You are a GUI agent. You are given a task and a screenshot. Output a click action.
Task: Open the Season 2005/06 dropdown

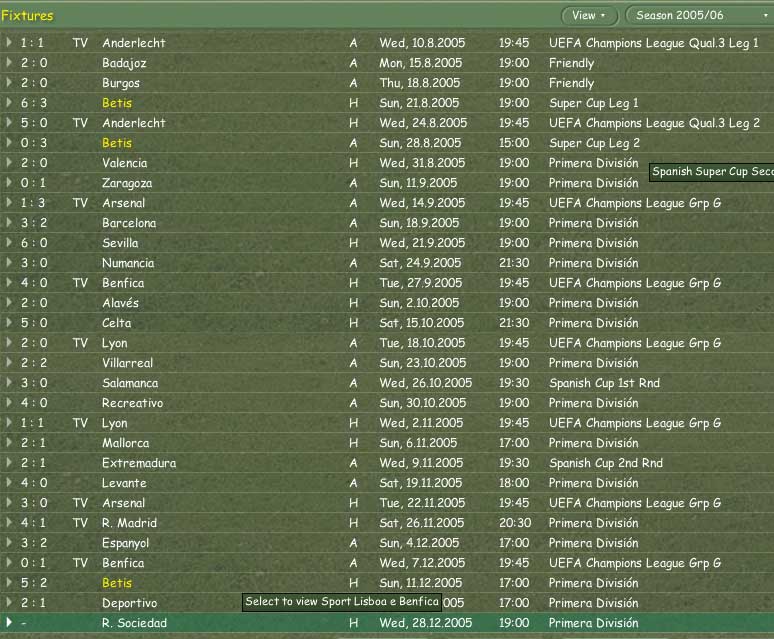click(700, 16)
